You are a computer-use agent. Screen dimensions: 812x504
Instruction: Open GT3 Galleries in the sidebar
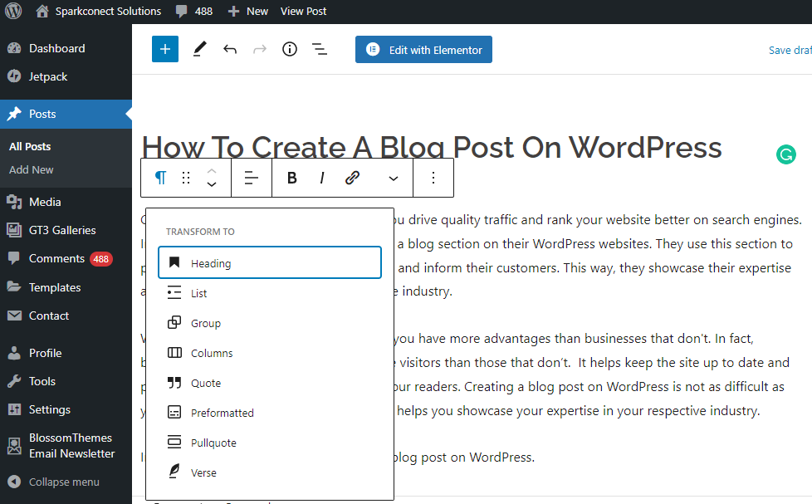(x=66, y=230)
